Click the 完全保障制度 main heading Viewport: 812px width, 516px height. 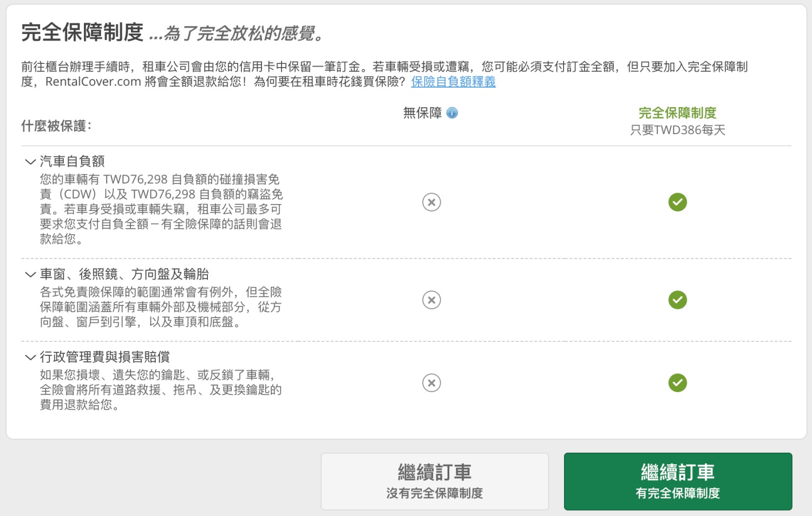pos(82,32)
